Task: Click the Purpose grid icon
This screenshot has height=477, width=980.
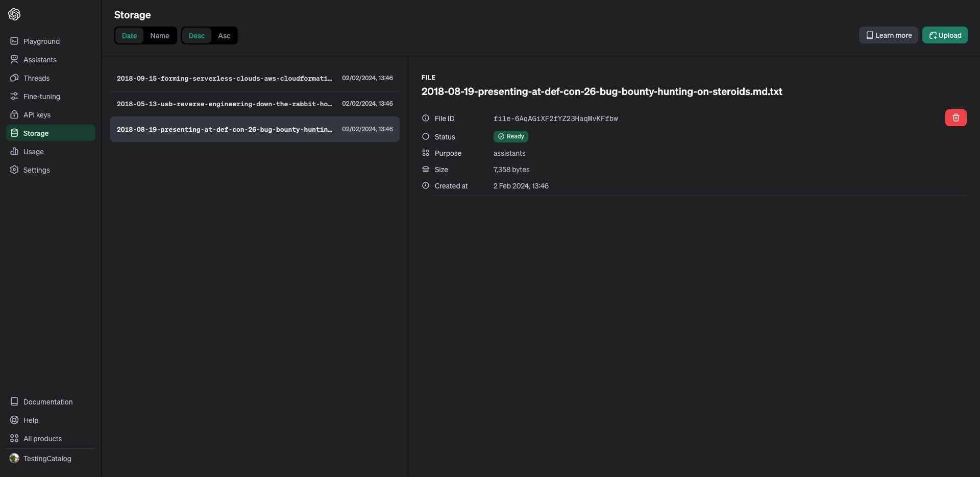Action: point(426,153)
